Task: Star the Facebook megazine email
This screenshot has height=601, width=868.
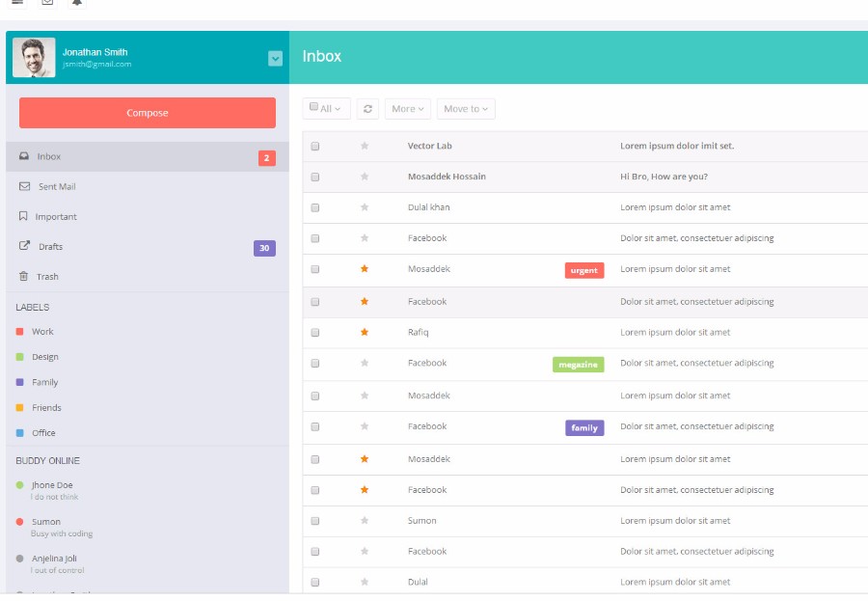Action: (x=365, y=363)
